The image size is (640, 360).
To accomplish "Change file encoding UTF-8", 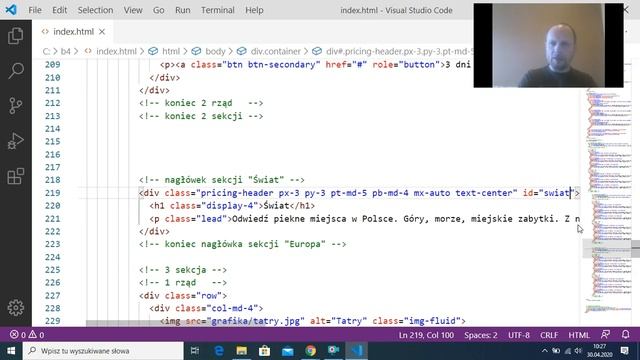I will click(x=519, y=335).
